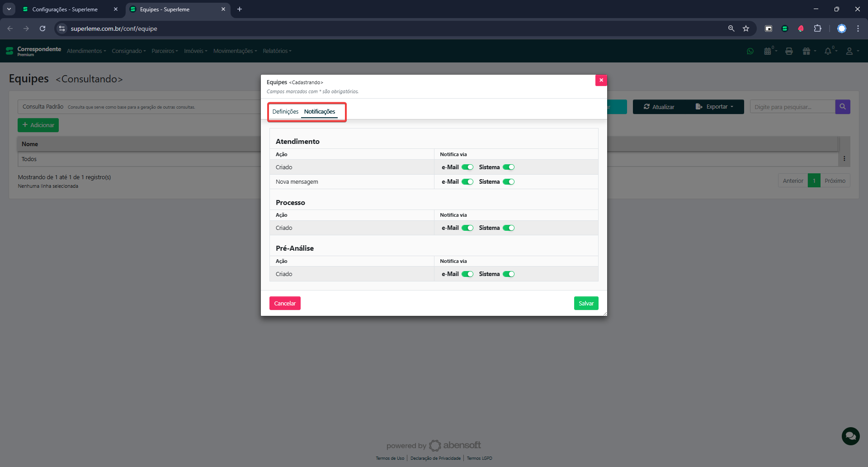Open the chat bubble support widget
This screenshot has width=868, height=467.
pos(850,436)
